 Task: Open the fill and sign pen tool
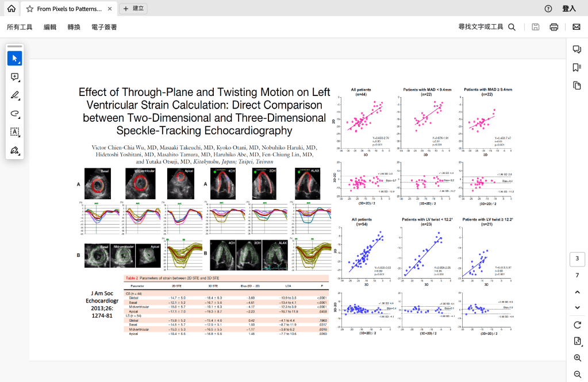[14, 151]
